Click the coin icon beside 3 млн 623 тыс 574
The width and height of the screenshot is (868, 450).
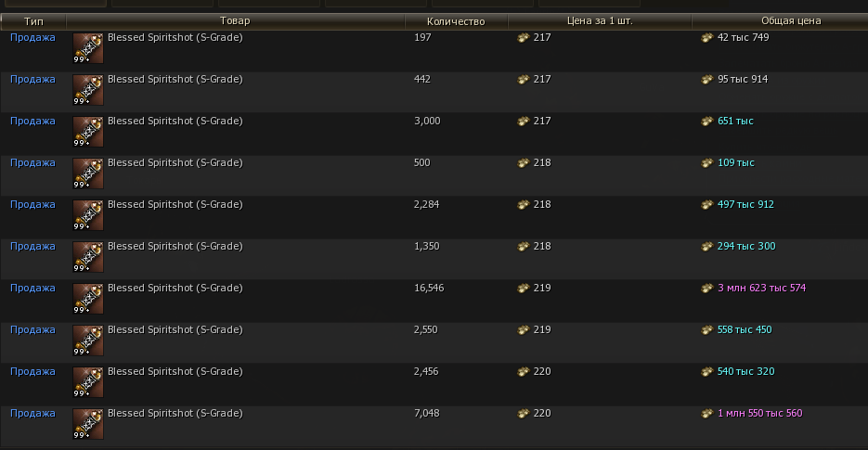click(708, 289)
